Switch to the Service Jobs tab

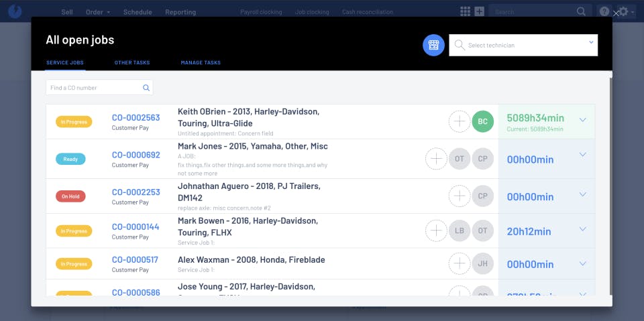pos(65,63)
